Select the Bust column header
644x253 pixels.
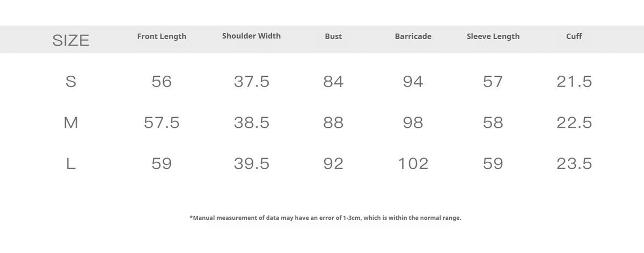(333, 37)
